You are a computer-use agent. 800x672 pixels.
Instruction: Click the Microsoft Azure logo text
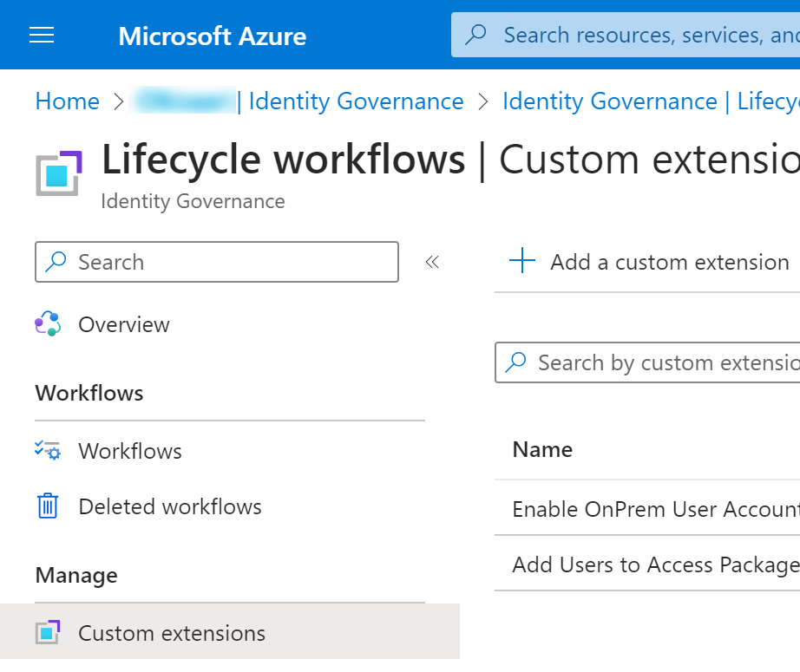tap(213, 36)
